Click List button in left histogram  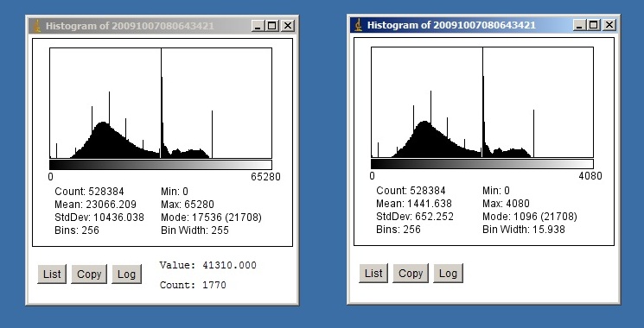(x=52, y=274)
